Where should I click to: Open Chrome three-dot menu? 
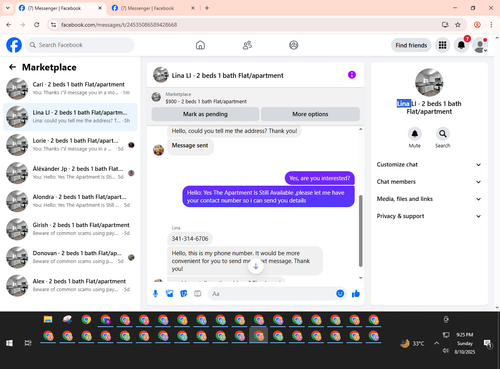(491, 25)
